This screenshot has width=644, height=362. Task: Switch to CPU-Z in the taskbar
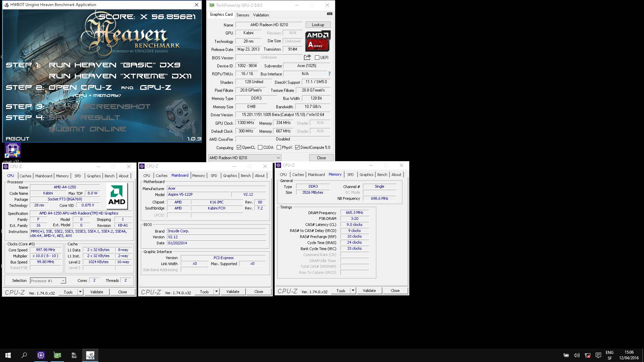41,355
